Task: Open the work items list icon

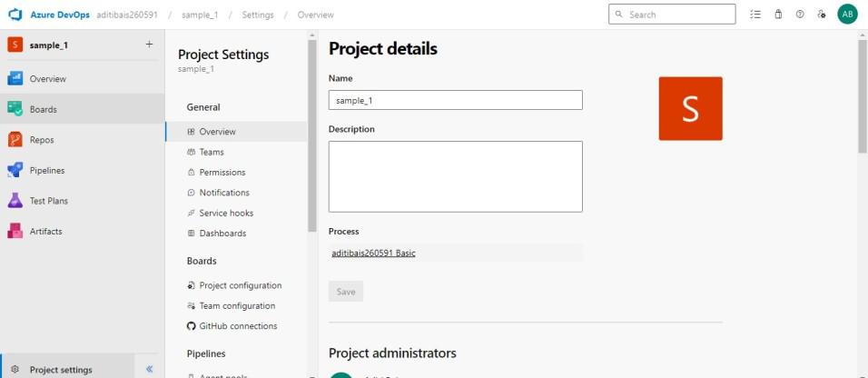Action: coord(755,15)
